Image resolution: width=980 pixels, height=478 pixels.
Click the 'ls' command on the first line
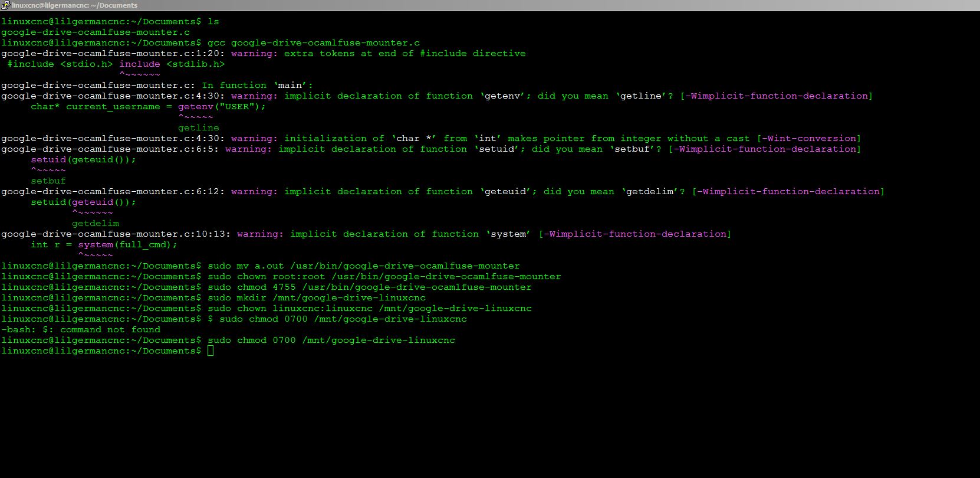[213, 21]
